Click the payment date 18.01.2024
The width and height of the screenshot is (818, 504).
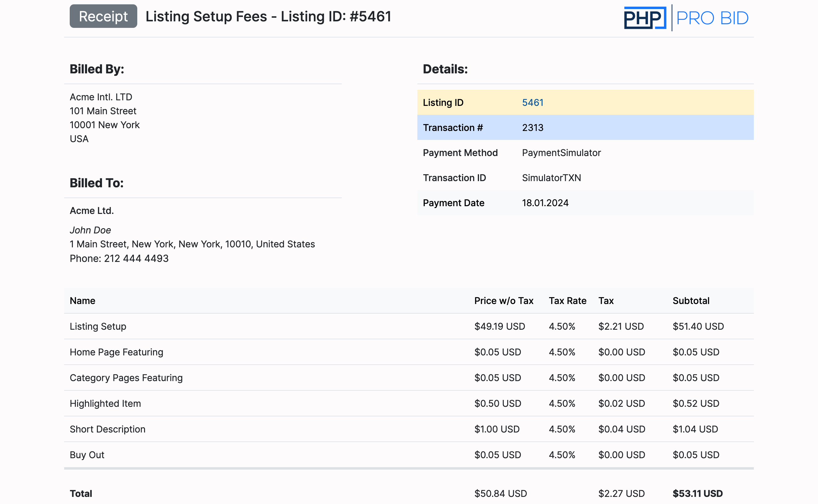[545, 203]
